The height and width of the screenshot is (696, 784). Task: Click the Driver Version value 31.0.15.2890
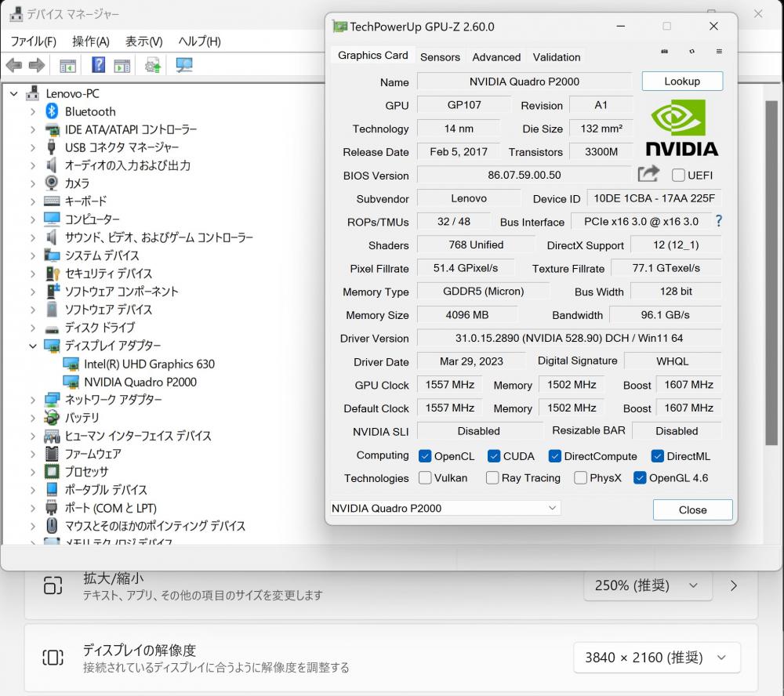point(569,338)
